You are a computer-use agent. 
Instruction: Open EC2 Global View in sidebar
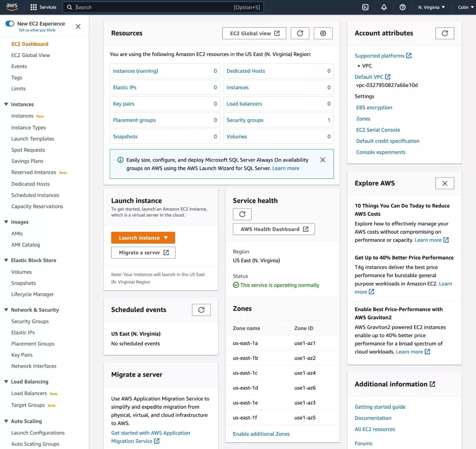tap(31, 55)
